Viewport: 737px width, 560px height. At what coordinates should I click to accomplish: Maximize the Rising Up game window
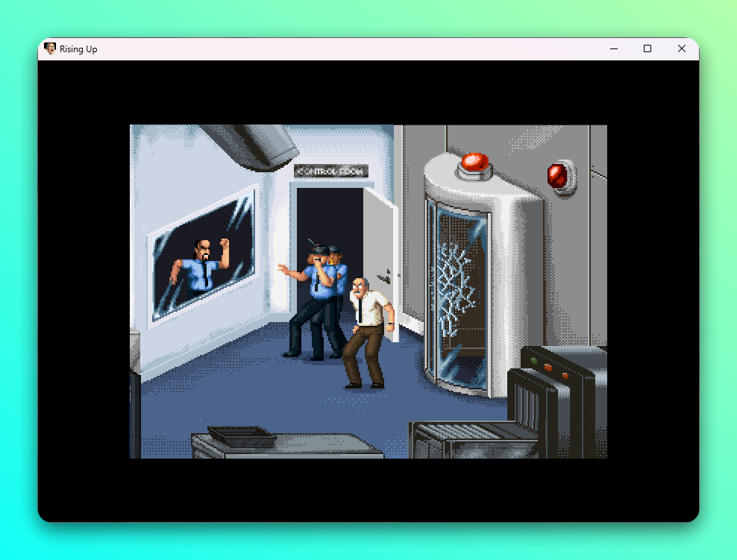point(647,48)
